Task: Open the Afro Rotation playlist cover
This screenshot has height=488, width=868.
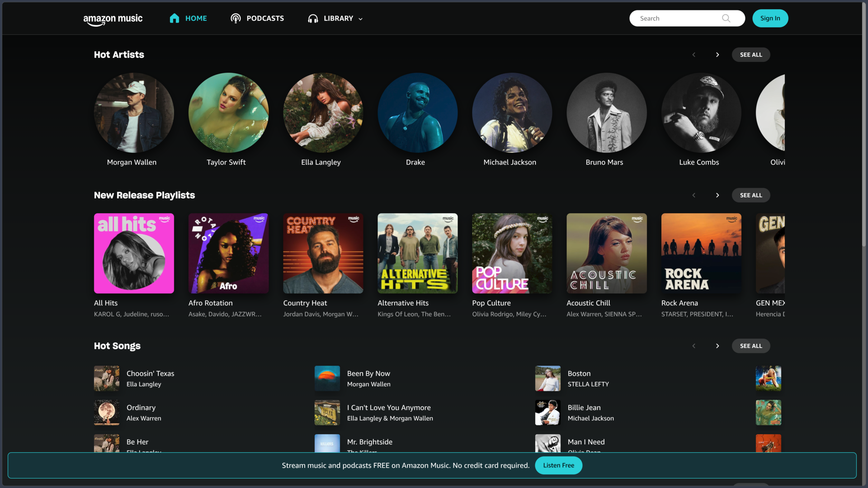Action: [x=228, y=253]
